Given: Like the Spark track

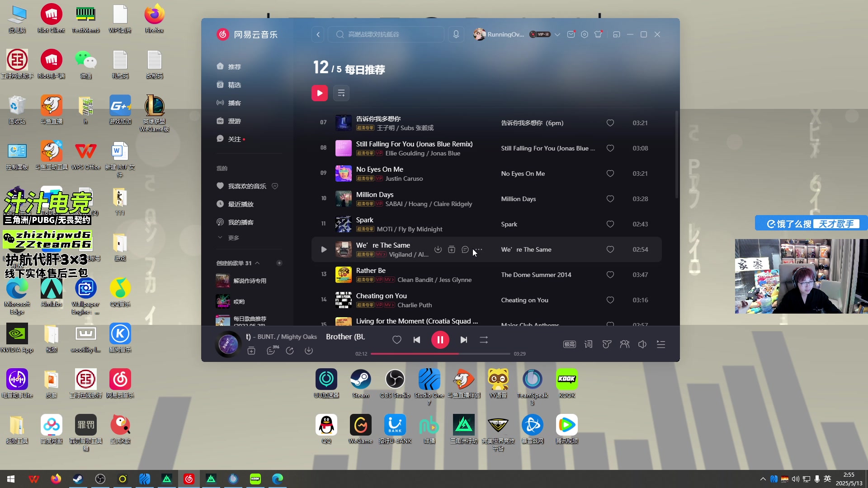Looking at the screenshot, I should click(x=610, y=224).
